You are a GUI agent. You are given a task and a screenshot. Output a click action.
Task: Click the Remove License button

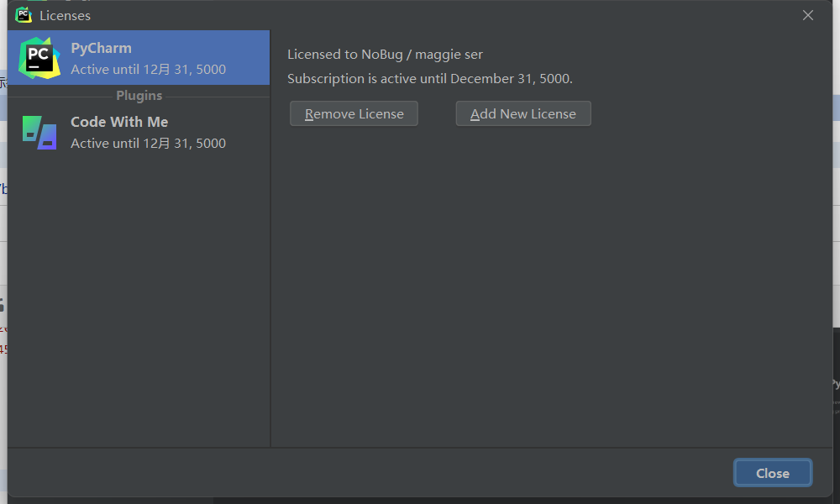[354, 113]
